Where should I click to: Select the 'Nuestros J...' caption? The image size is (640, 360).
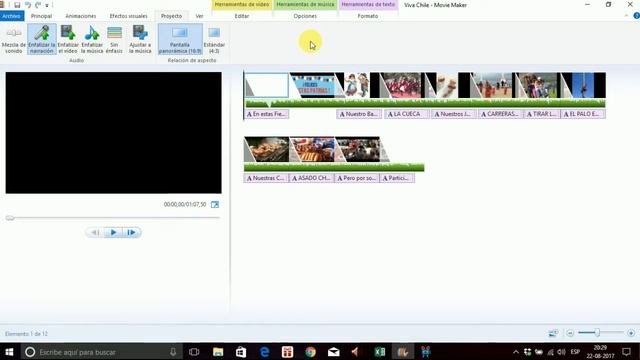[x=453, y=114]
